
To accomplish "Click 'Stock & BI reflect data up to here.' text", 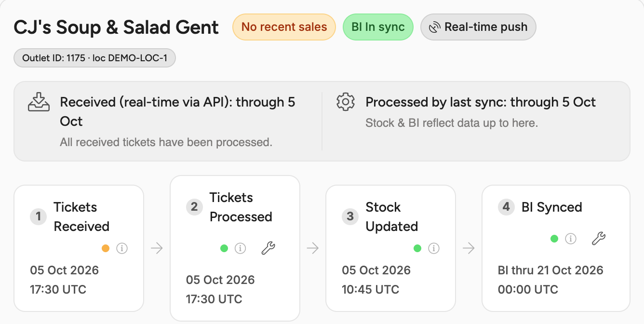I will 452,123.
